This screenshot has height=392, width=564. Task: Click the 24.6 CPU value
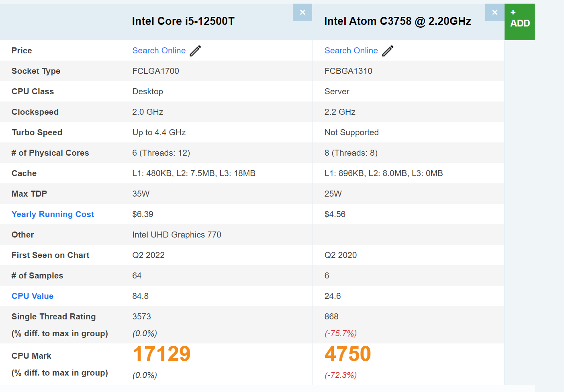333,296
